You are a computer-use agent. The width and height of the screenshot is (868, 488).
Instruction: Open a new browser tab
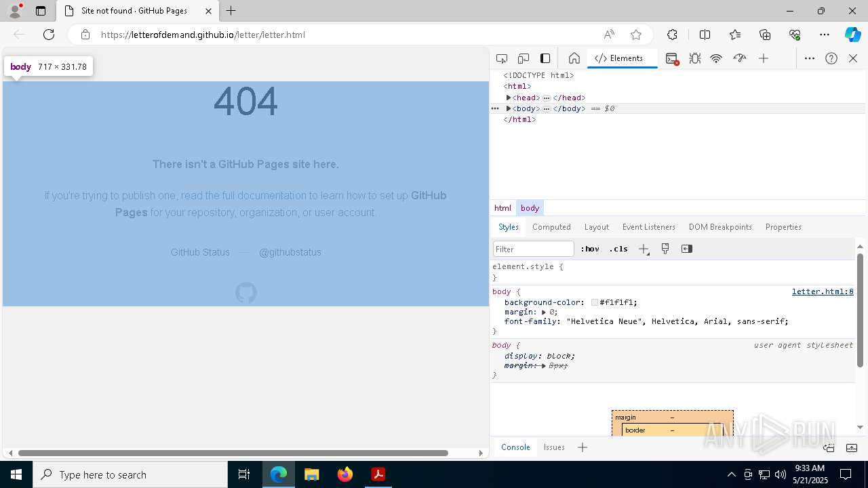click(231, 11)
